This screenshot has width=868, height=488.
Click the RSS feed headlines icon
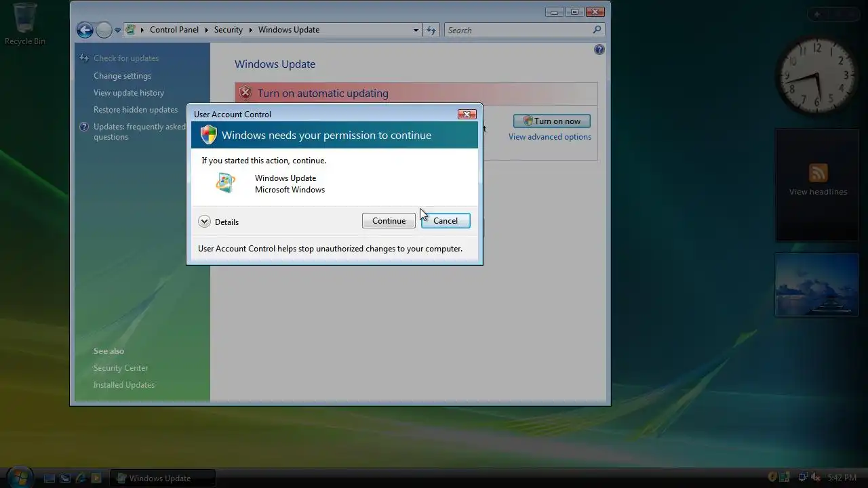coord(818,172)
